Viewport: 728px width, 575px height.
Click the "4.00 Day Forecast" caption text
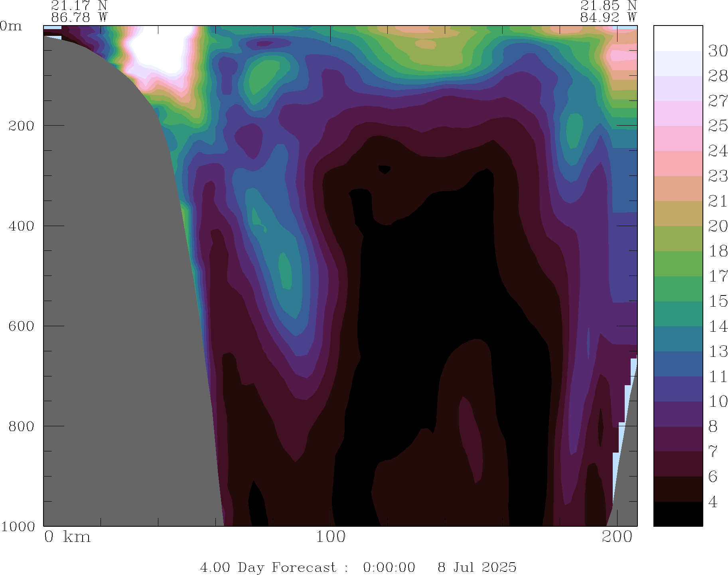pos(268,567)
